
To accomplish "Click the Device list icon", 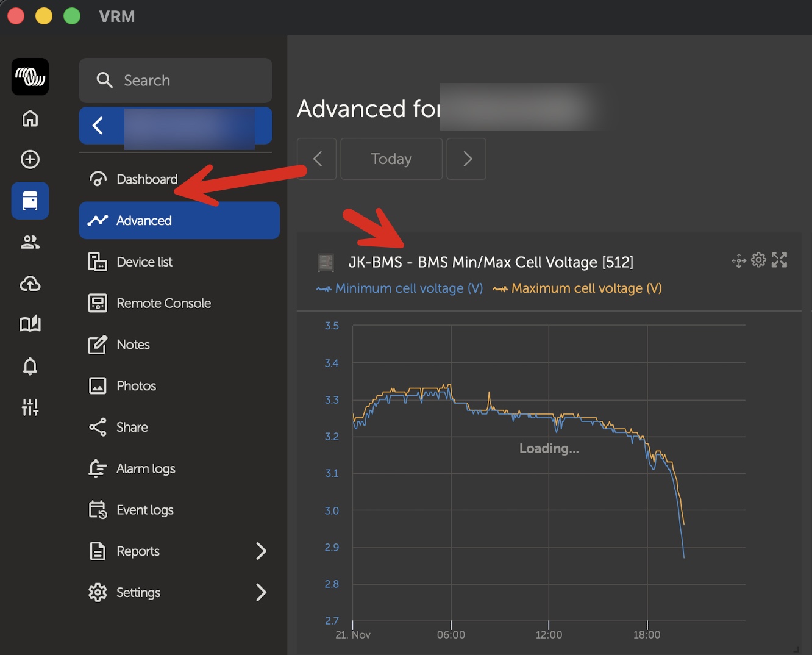I will point(98,262).
